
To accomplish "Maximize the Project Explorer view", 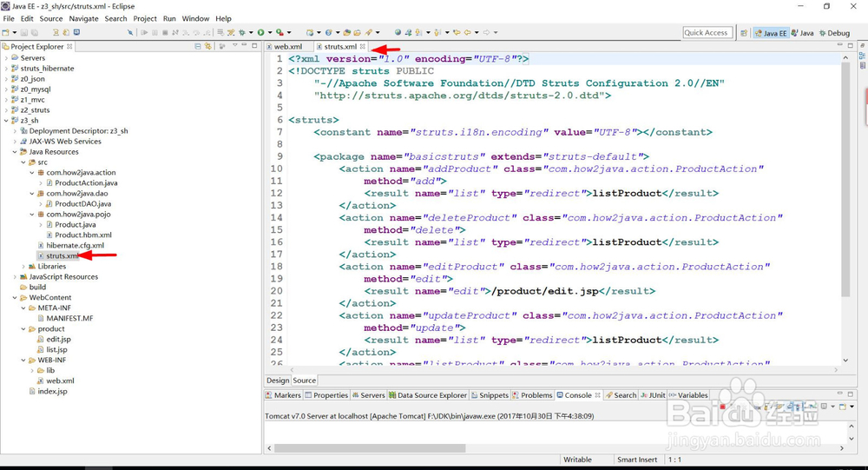I will [254, 45].
